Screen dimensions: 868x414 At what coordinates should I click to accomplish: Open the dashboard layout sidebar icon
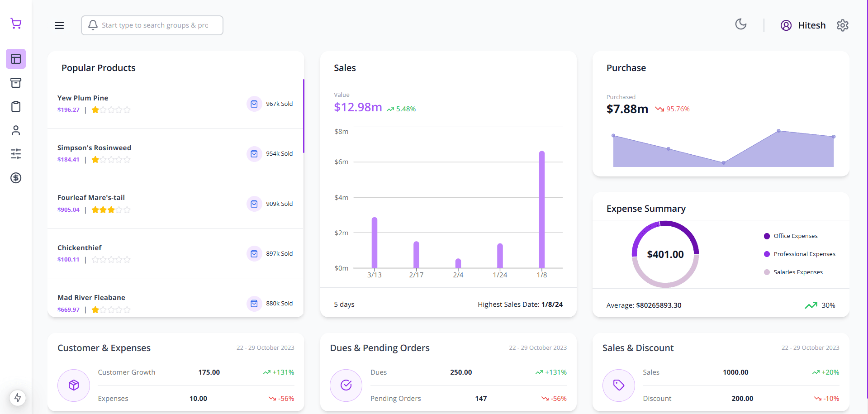(x=16, y=59)
